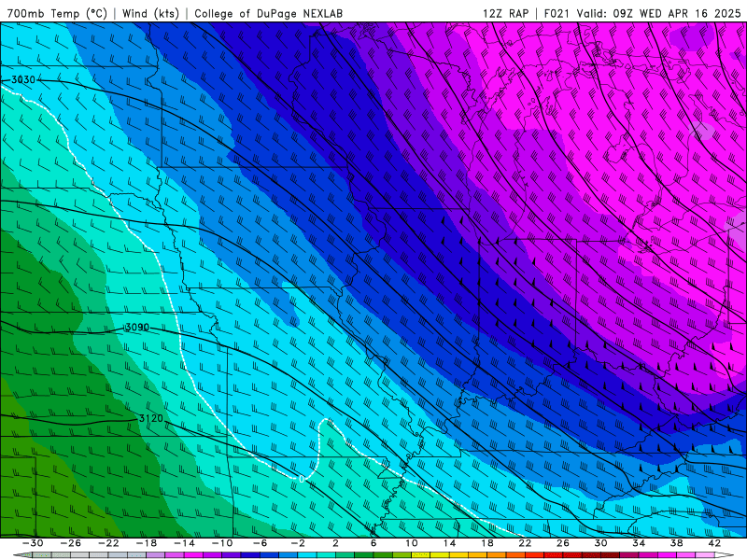Click the '3030' height contour label

[23, 80]
